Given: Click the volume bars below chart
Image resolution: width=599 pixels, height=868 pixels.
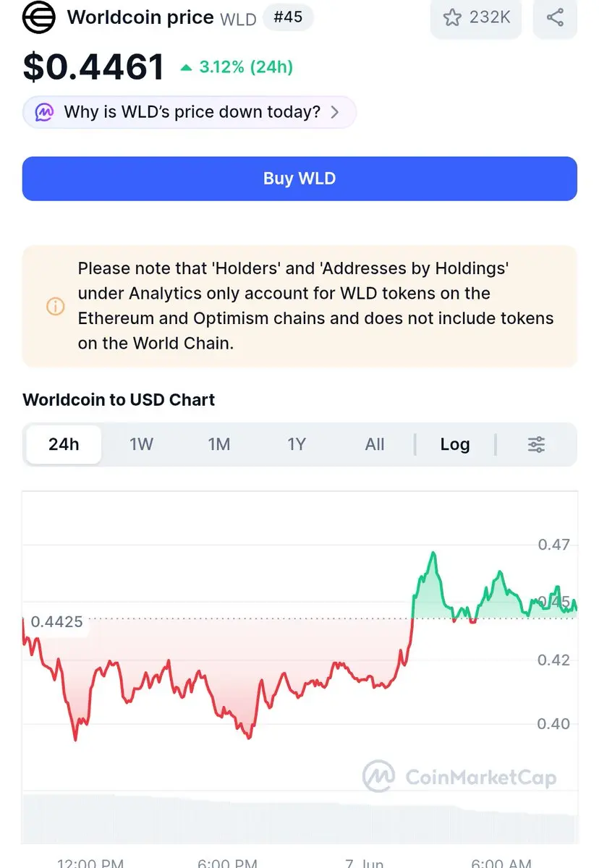Looking at the screenshot, I should pyautogui.click(x=299, y=817).
